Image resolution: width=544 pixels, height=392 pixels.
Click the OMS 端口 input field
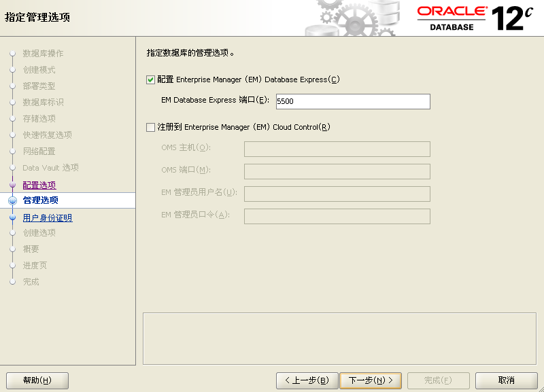[337, 171]
